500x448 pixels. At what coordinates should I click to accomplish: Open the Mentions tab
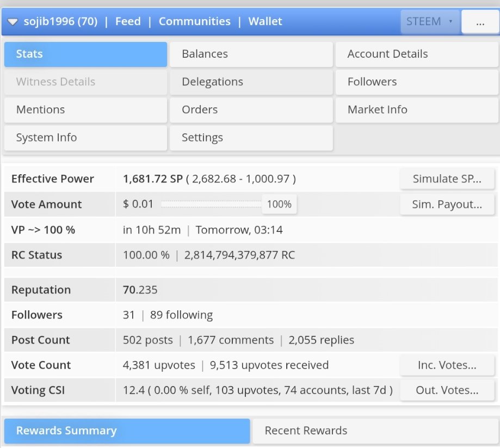point(85,110)
